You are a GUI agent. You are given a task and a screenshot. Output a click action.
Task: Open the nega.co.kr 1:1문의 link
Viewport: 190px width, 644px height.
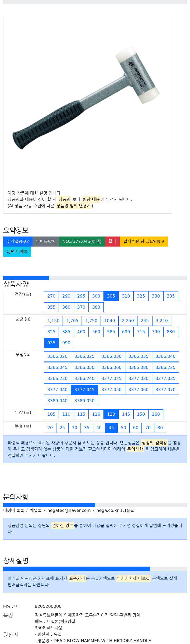click(115, 511)
